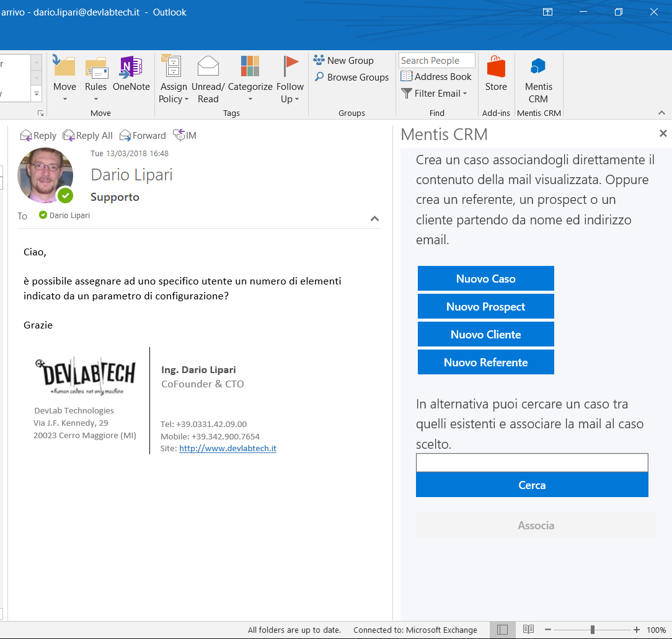Click the Cerca button

click(x=532, y=485)
